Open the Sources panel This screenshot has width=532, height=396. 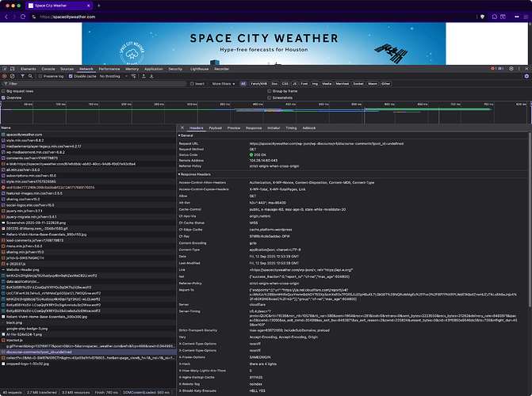click(67, 69)
